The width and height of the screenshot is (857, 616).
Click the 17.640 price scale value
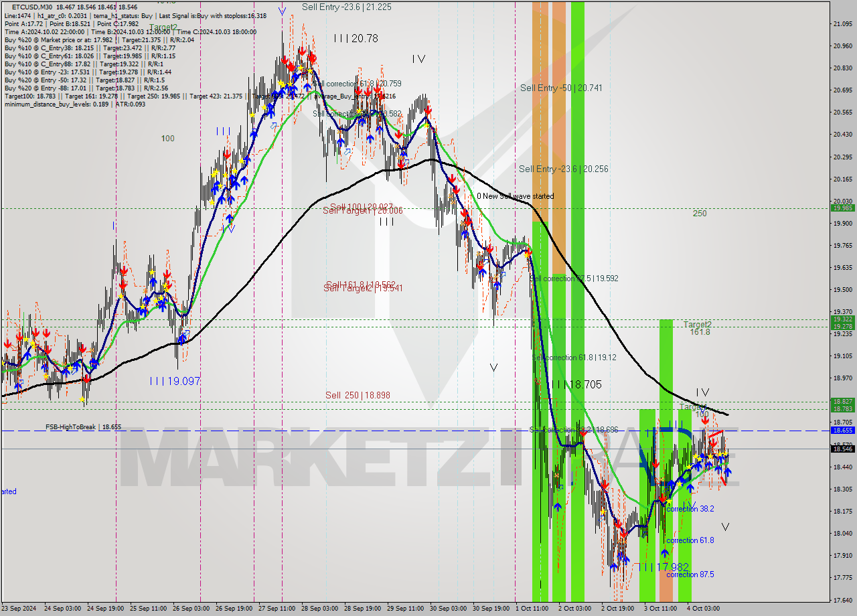(842, 600)
